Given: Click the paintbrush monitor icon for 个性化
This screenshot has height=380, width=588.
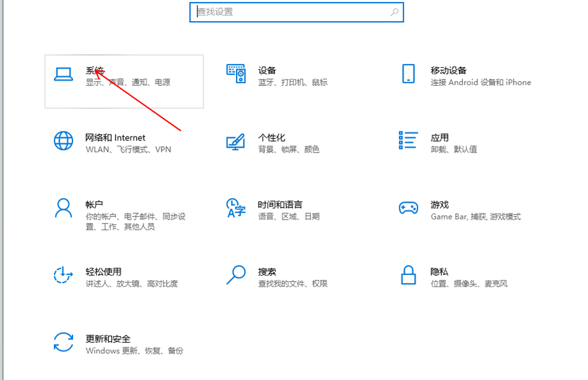Looking at the screenshot, I should (x=236, y=142).
